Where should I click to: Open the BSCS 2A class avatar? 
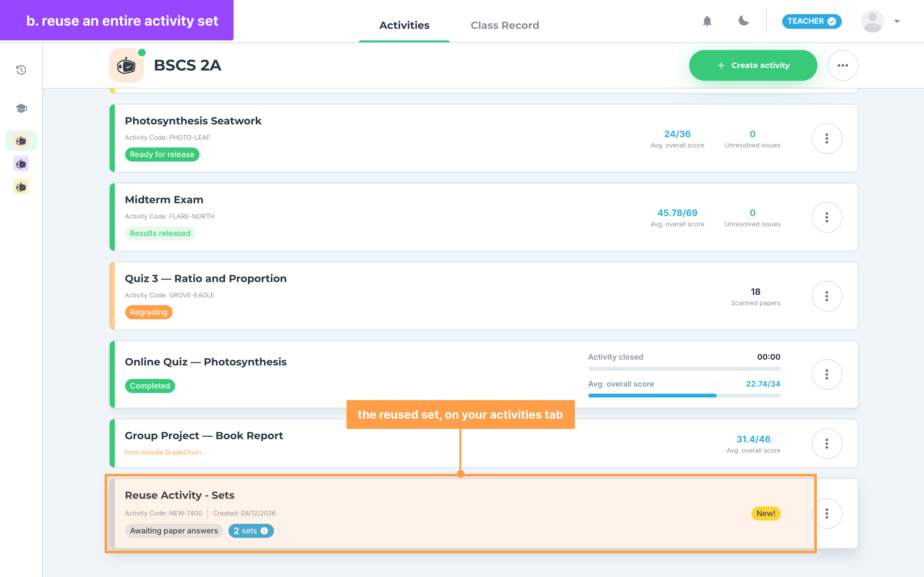(126, 65)
